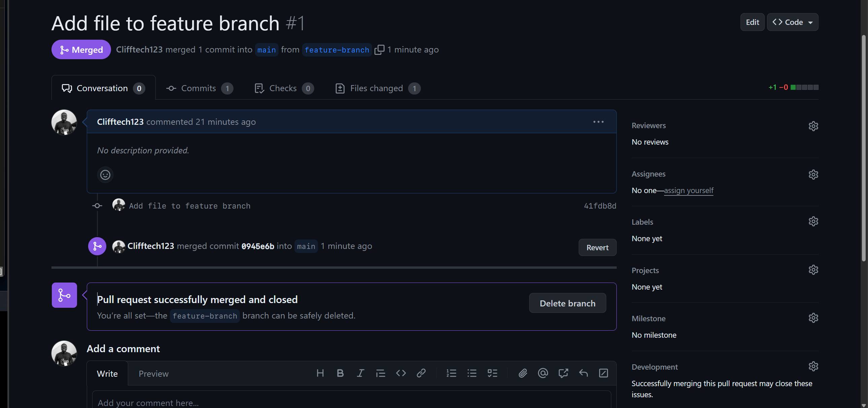This screenshot has height=408, width=868.
Task: Mention a user with the @ icon
Action: (x=543, y=373)
